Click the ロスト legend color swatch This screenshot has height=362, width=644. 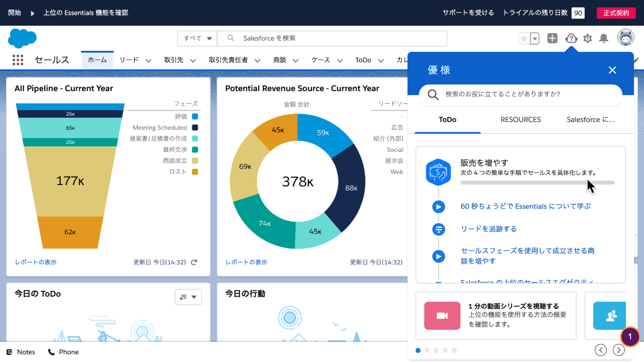[x=195, y=172]
